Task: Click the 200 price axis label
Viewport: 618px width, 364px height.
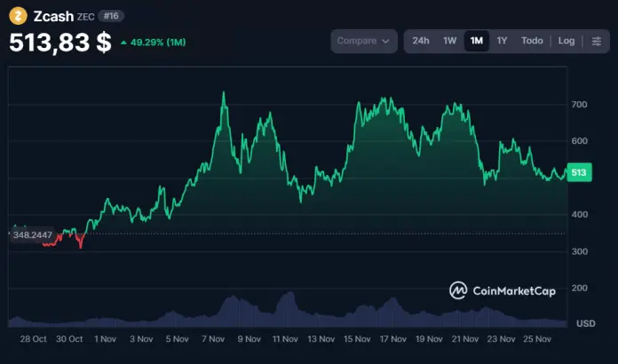Action: click(x=579, y=288)
